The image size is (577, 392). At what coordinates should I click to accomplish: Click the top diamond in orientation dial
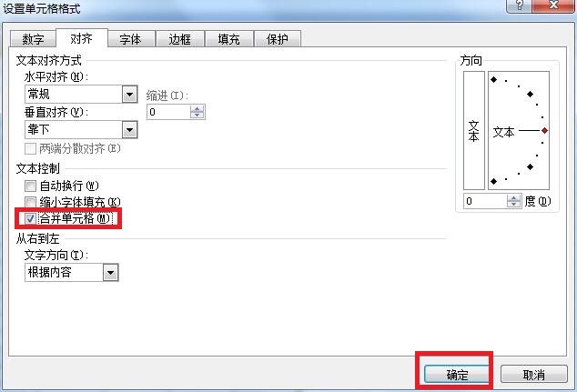(494, 79)
